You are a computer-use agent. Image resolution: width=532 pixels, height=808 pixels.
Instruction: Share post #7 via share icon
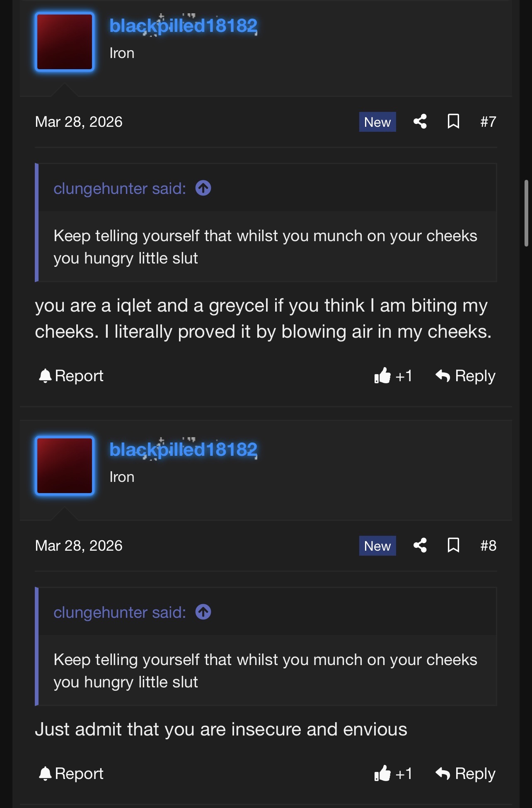pyautogui.click(x=420, y=121)
